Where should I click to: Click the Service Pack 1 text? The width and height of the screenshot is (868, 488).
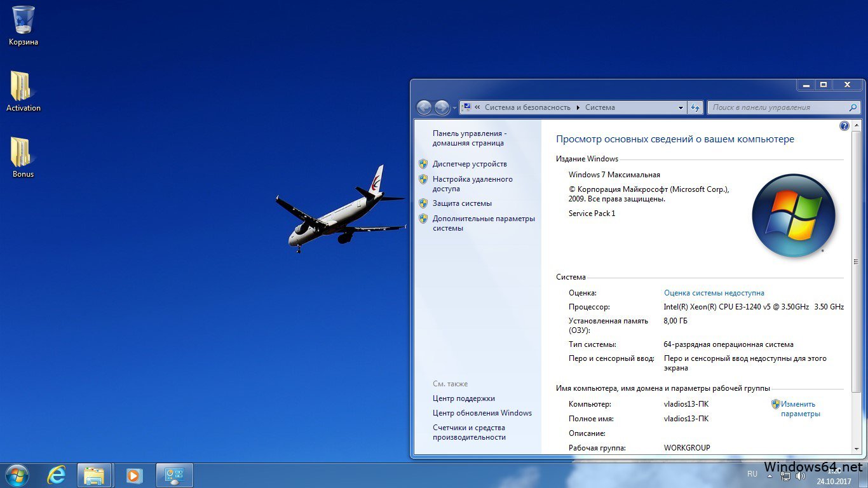point(592,213)
